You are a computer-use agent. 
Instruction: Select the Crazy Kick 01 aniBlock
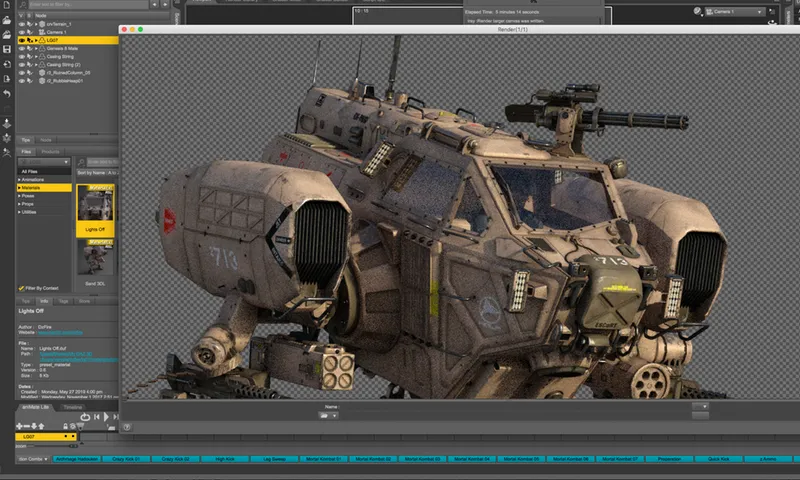[x=126, y=459]
